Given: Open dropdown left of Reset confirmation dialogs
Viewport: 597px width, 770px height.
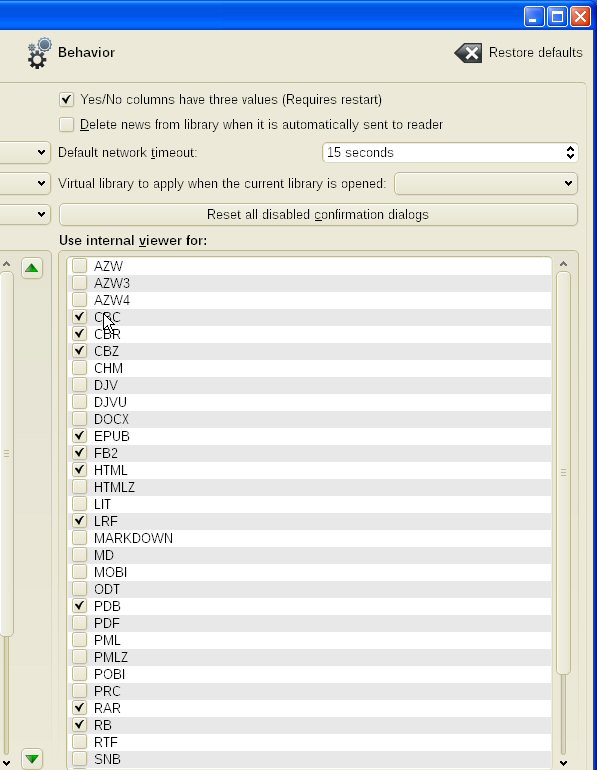Looking at the screenshot, I should pyautogui.click(x=25, y=215).
